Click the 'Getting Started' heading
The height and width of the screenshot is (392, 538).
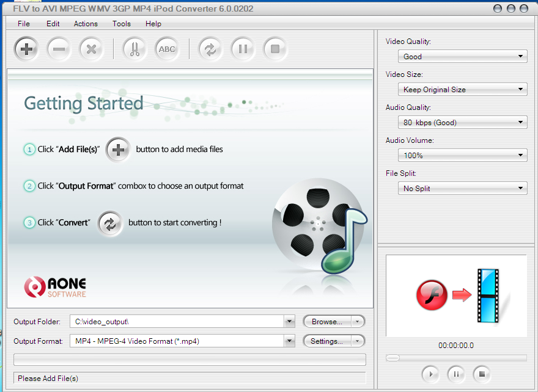tap(83, 103)
